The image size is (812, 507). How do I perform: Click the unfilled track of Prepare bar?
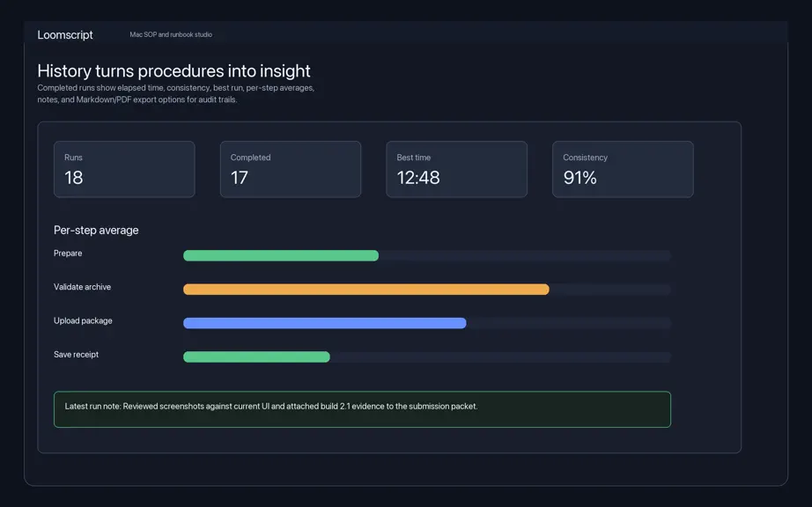point(525,255)
